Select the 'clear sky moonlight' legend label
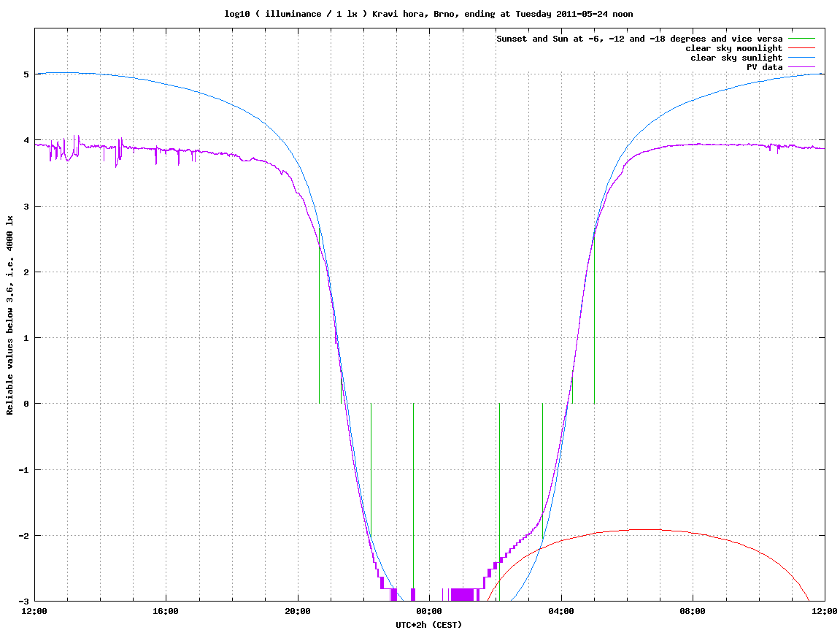 tap(734, 48)
